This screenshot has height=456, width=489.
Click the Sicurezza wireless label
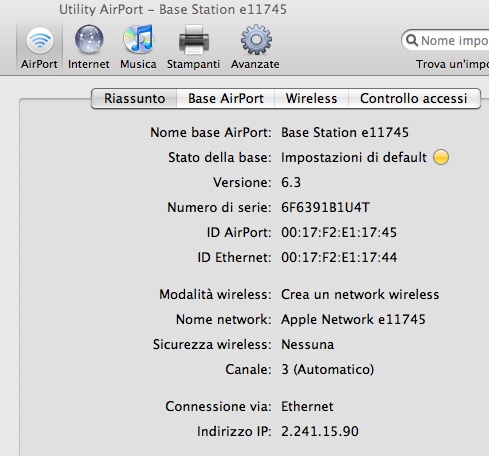click(x=212, y=345)
